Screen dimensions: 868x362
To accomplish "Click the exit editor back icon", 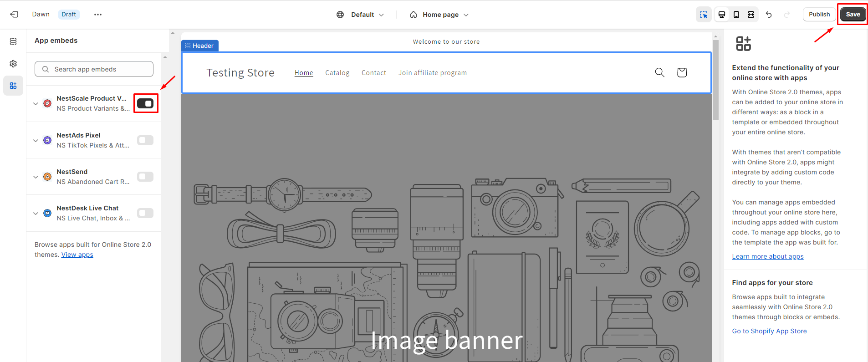I will (14, 15).
